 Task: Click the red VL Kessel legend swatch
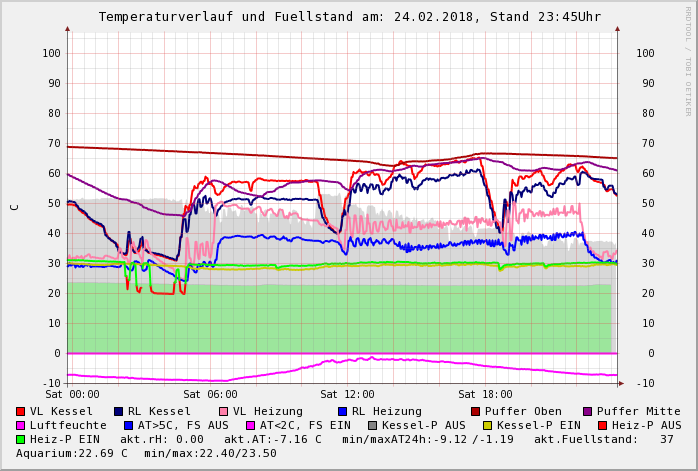tap(20, 411)
